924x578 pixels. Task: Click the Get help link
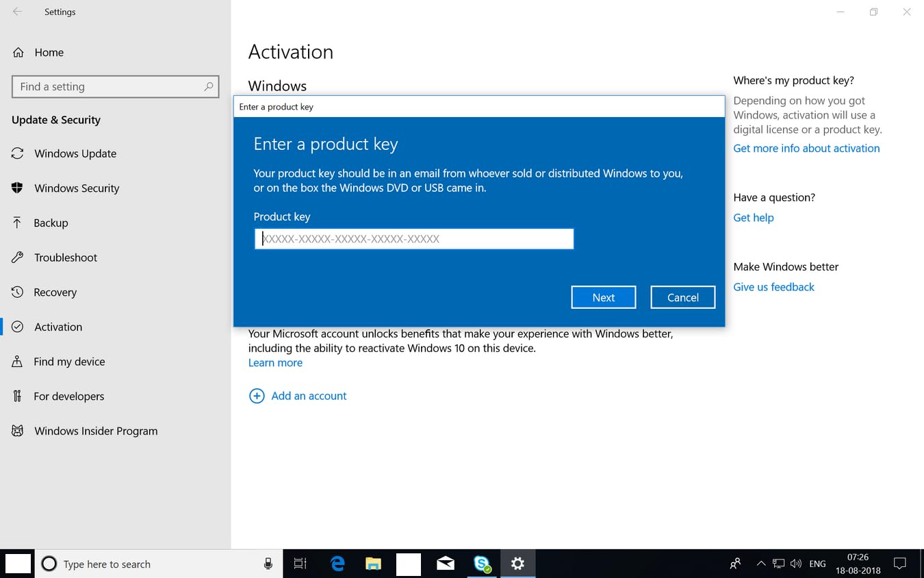point(754,217)
